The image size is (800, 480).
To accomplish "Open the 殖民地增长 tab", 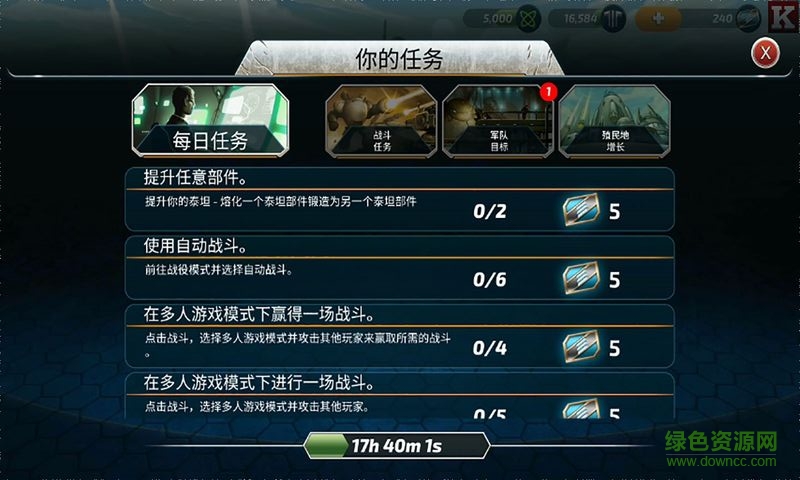I will click(x=615, y=121).
